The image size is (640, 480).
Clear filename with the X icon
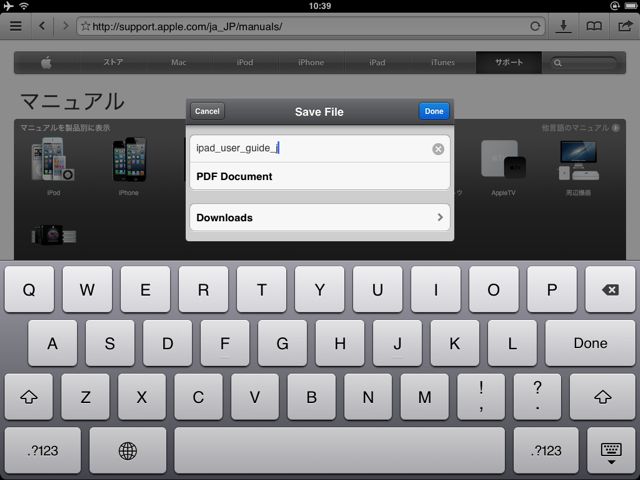click(438, 149)
